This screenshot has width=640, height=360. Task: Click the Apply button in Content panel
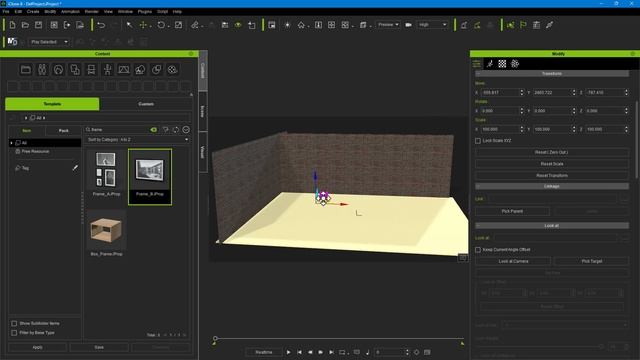pyautogui.click(x=37, y=347)
